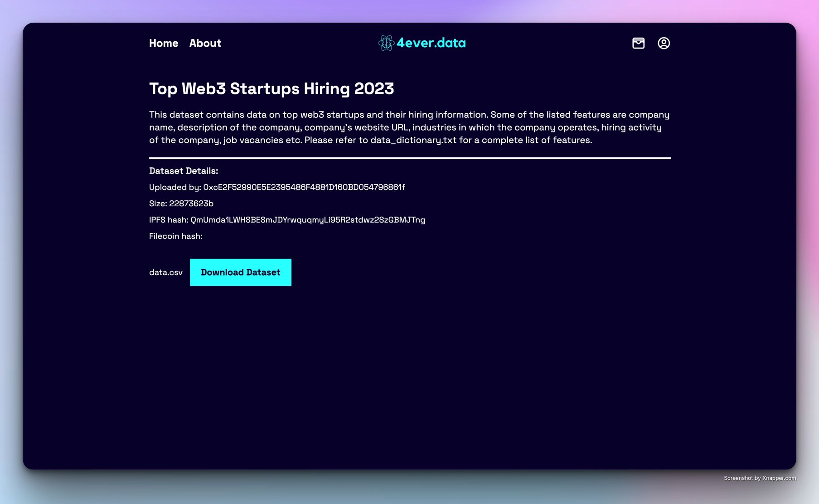Image resolution: width=819 pixels, height=504 pixels.
Task: Go to the Home page
Action: (164, 43)
